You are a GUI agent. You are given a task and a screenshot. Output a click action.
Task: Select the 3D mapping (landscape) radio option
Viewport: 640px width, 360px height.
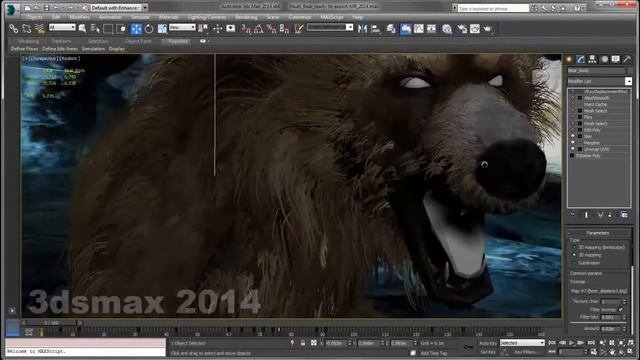[x=574, y=247]
